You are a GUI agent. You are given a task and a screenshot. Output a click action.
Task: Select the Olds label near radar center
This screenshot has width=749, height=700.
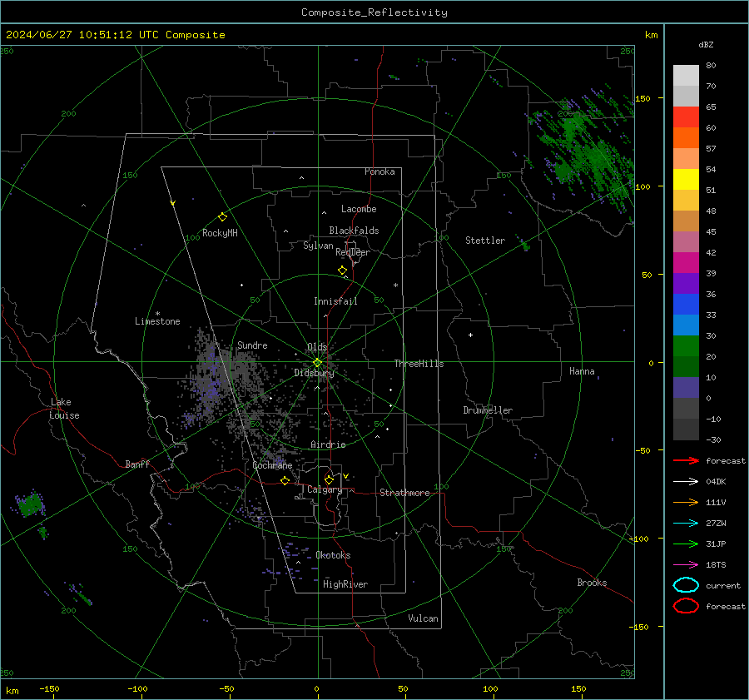[x=317, y=347]
